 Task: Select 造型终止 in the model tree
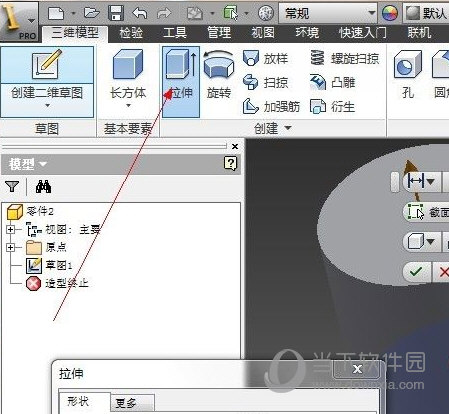(x=58, y=283)
